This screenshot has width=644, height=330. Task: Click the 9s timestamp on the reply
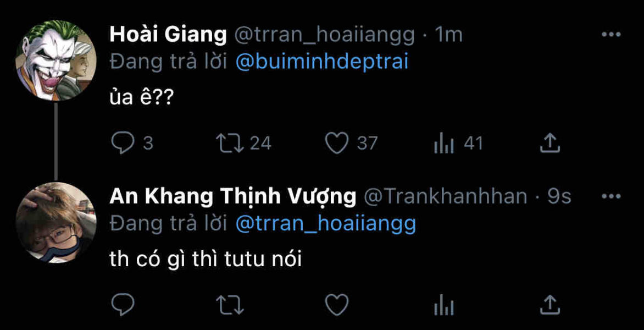coord(559,196)
